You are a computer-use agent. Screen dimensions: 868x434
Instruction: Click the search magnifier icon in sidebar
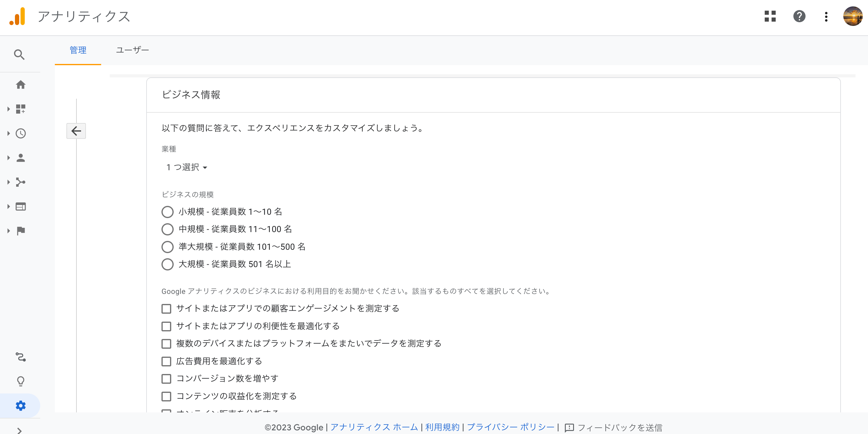click(x=19, y=54)
